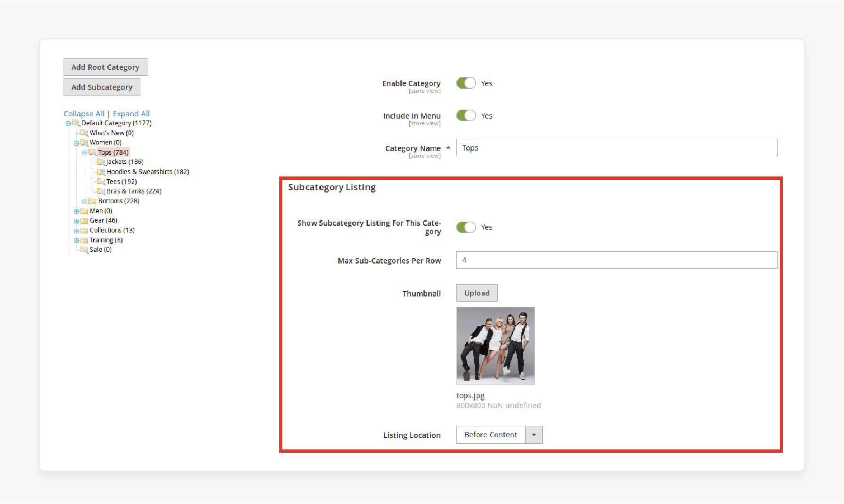Image resolution: width=844 pixels, height=504 pixels.
Task: Expand the Training tree node
Action: coord(76,240)
